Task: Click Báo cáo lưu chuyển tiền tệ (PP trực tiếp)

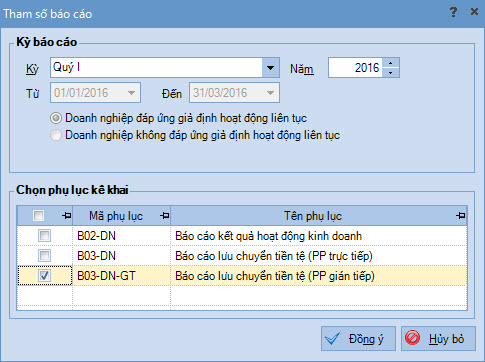Action: [274, 256]
